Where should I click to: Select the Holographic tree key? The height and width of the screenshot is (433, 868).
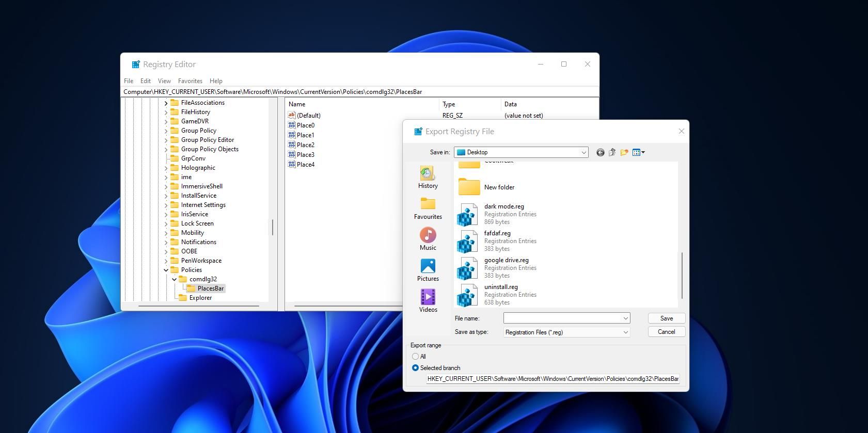(x=198, y=168)
